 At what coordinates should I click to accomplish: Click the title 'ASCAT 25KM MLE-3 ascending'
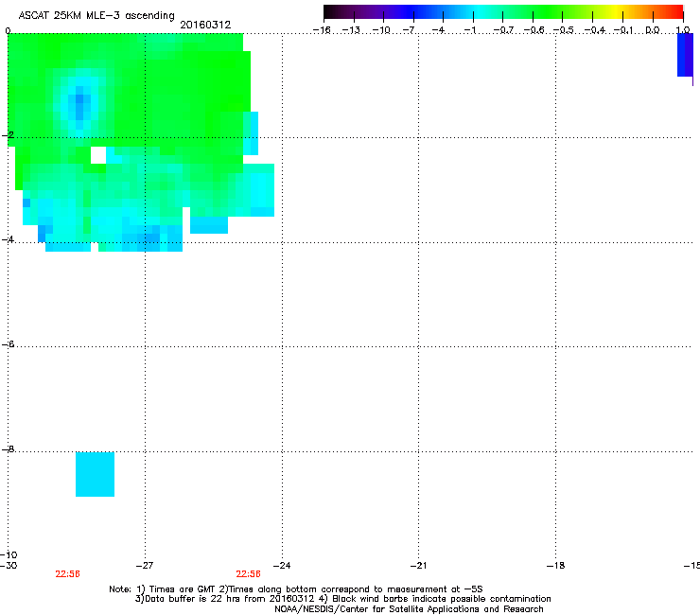click(96, 16)
